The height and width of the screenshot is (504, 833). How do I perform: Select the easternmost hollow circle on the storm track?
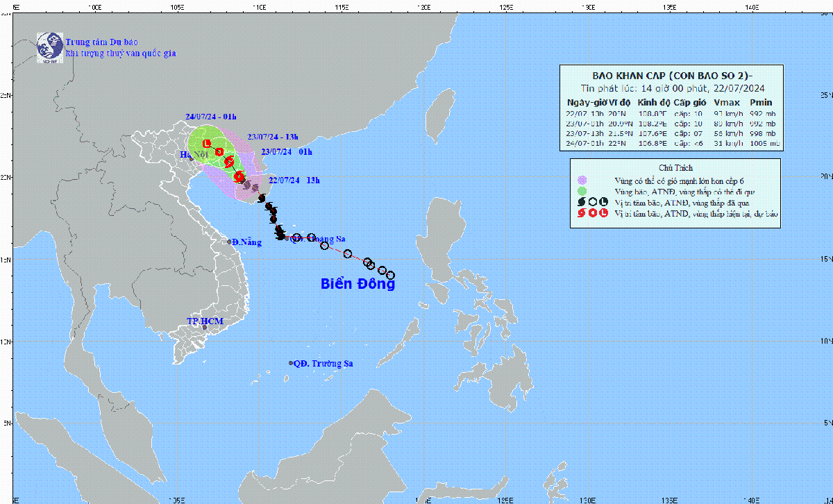click(391, 276)
